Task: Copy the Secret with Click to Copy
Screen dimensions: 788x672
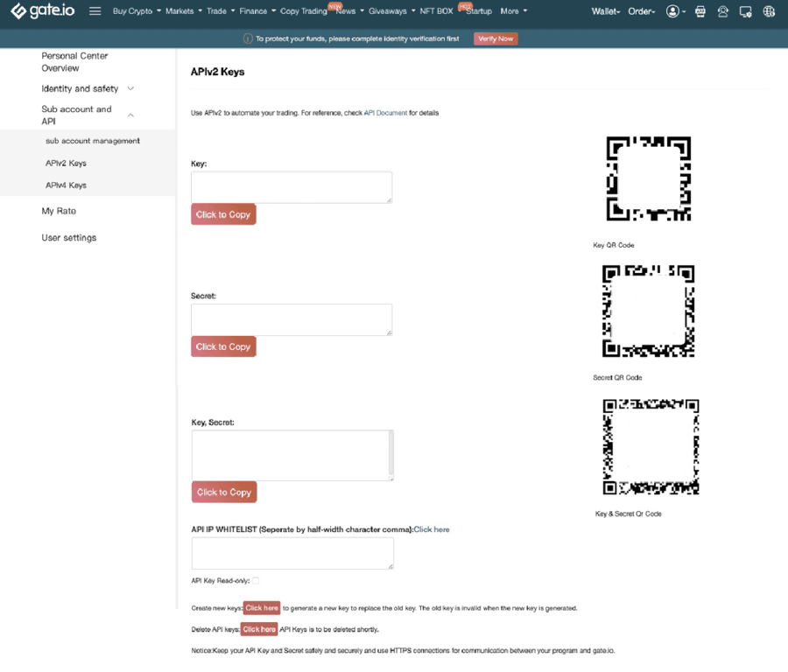Action: click(x=223, y=346)
